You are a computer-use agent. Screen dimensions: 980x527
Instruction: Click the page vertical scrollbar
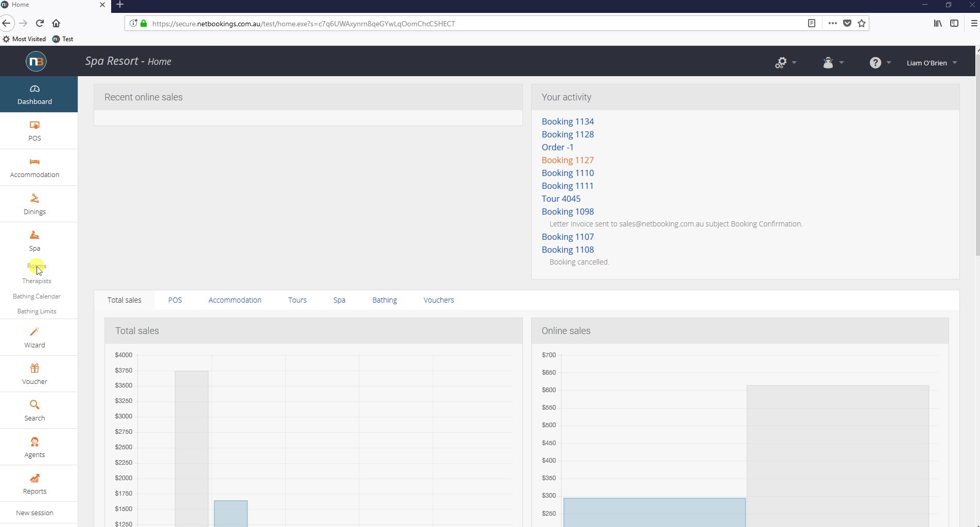pyautogui.click(x=977, y=154)
